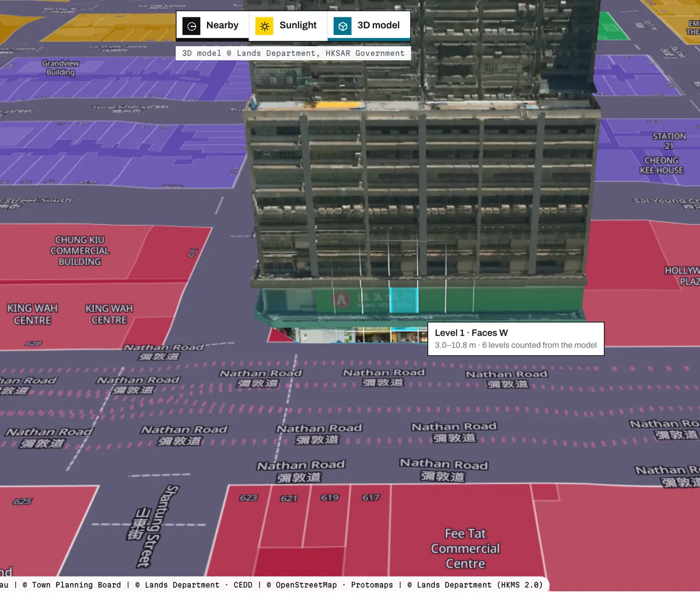Open the Lands Department (HKMS 2.0) link

480,585
